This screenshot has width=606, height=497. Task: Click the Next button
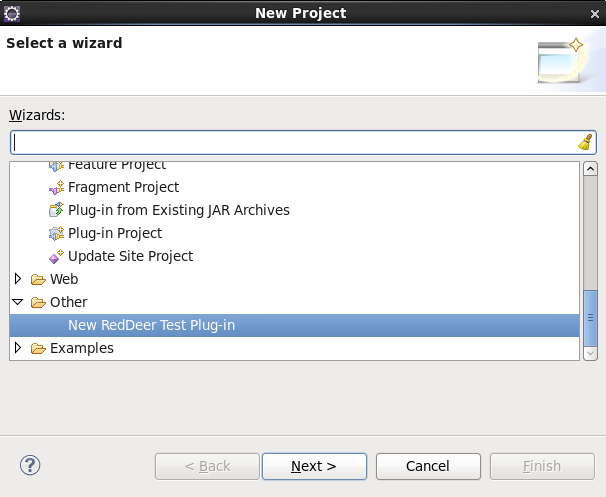314,466
